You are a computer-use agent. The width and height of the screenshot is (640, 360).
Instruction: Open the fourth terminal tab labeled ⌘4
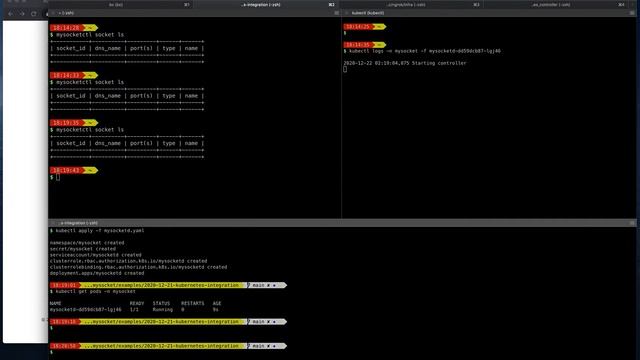556,4
